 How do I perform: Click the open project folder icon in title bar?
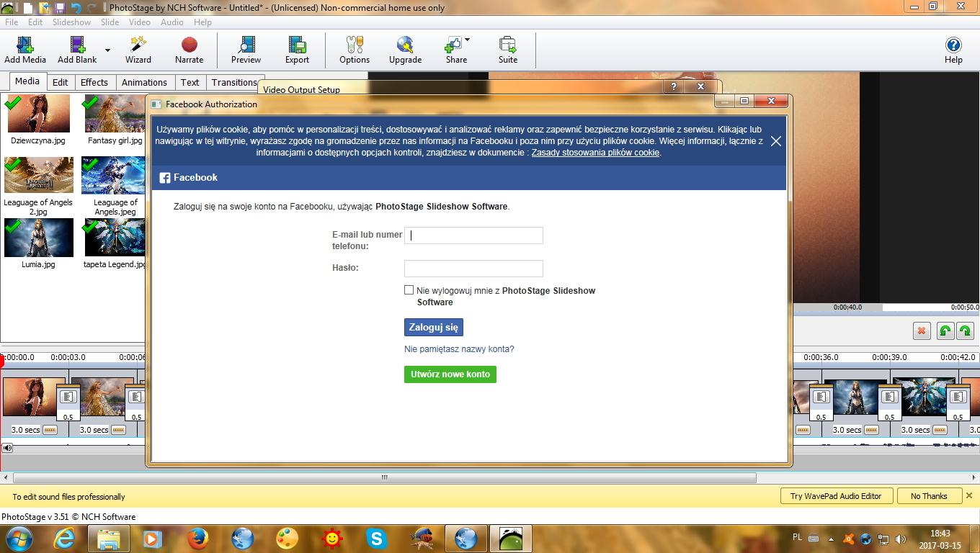pyautogui.click(x=43, y=8)
